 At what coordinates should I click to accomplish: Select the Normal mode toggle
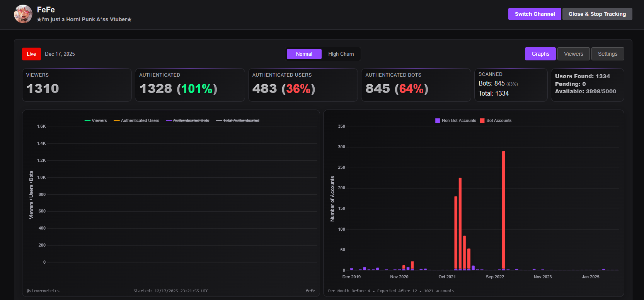(x=304, y=54)
